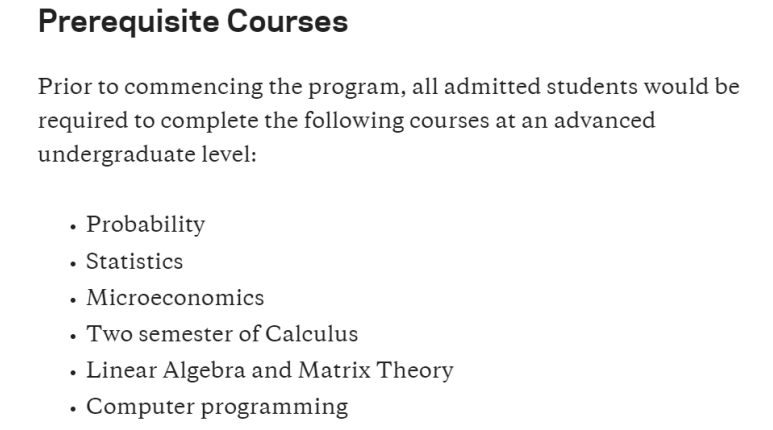Click "Two semester of Calculus" list item
Screen dimensions: 773x430
point(222,334)
